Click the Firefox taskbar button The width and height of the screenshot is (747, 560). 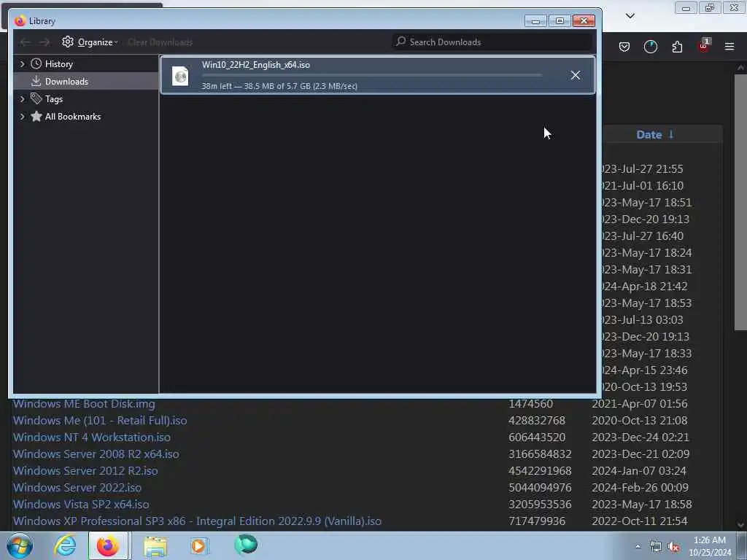pyautogui.click(x=108, y=545)
